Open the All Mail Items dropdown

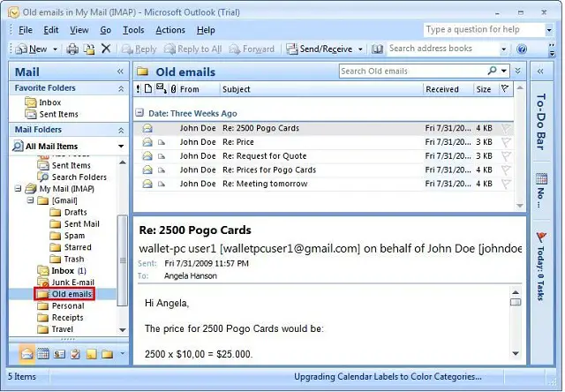121,147
